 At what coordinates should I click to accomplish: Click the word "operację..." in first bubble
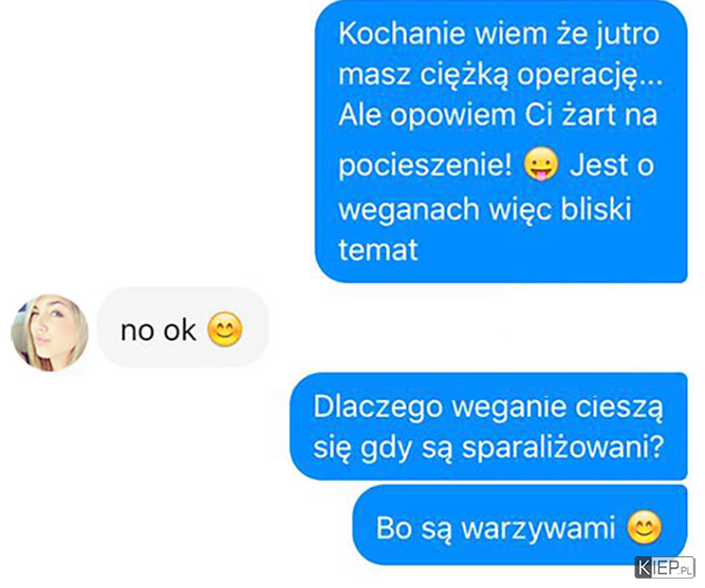point(589,76)
